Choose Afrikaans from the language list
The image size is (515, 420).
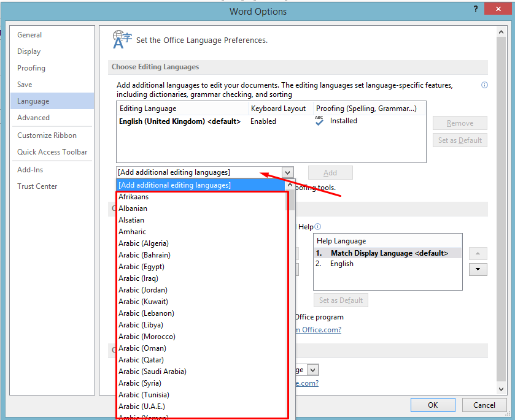click(x=201, y=197)
